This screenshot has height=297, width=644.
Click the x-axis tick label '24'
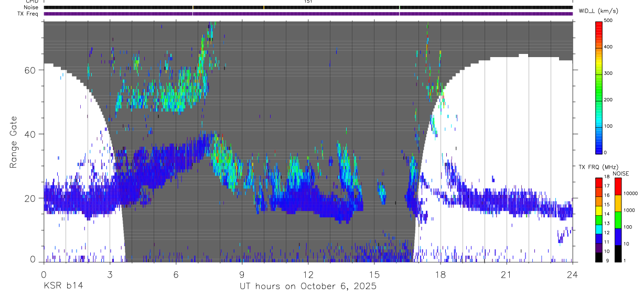tap(573, 274)
